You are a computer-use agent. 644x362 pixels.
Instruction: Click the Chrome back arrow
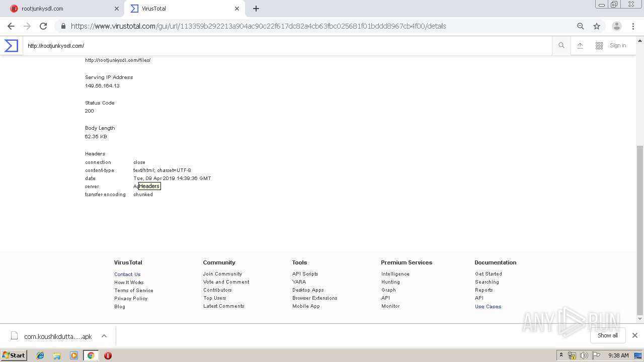[x=11, y=26]
